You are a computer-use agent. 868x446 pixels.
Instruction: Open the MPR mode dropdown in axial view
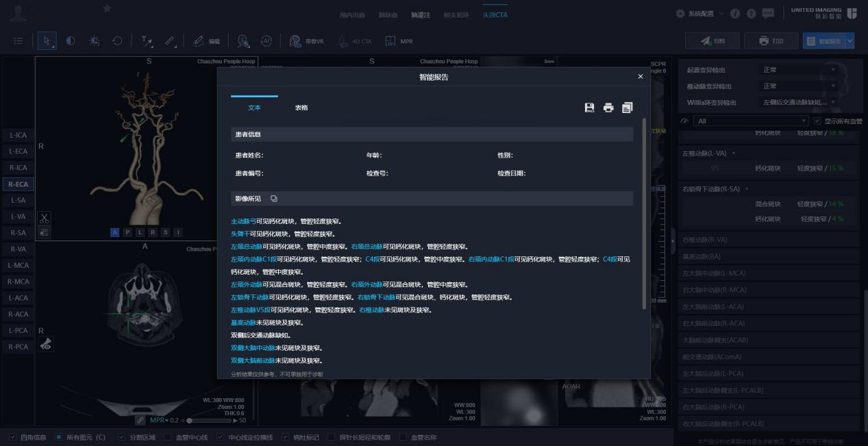[159, 420]
